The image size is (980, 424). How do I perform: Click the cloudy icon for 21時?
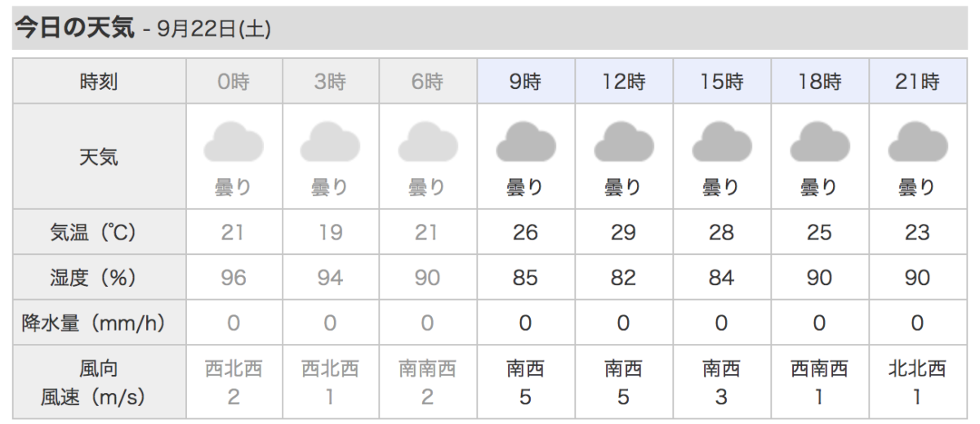[918, 141]
